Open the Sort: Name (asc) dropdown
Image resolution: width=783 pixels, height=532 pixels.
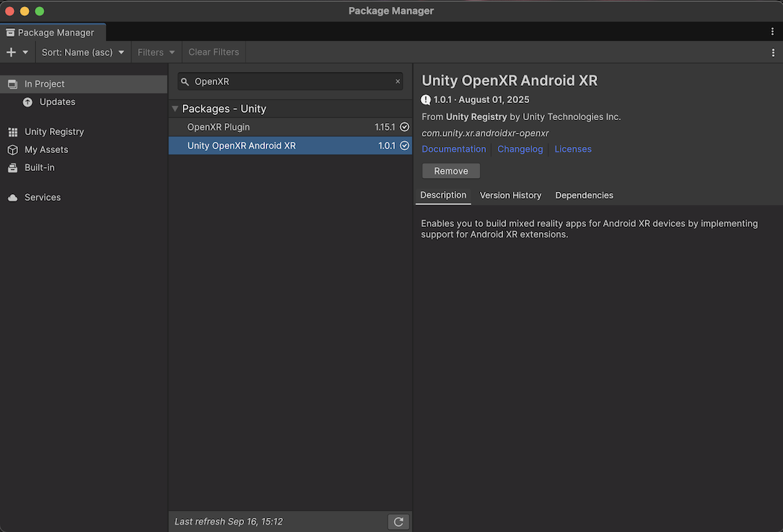83,52
